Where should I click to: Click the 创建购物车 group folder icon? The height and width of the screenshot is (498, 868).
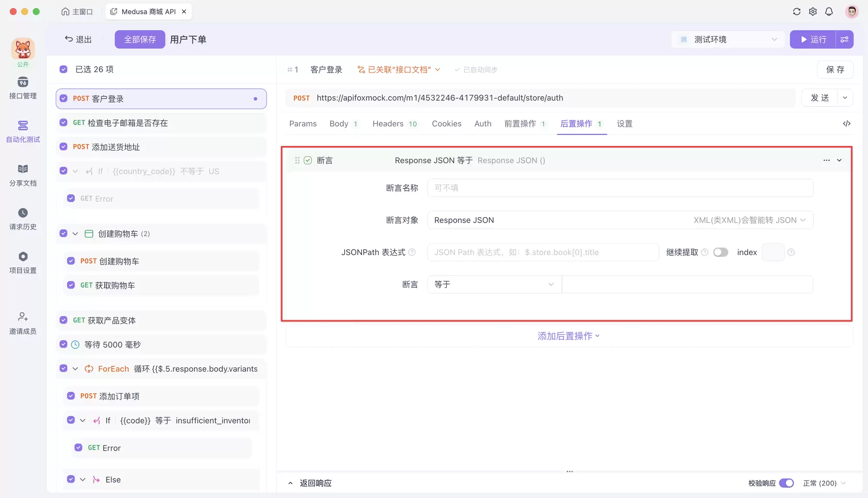[x=89, y=234]
